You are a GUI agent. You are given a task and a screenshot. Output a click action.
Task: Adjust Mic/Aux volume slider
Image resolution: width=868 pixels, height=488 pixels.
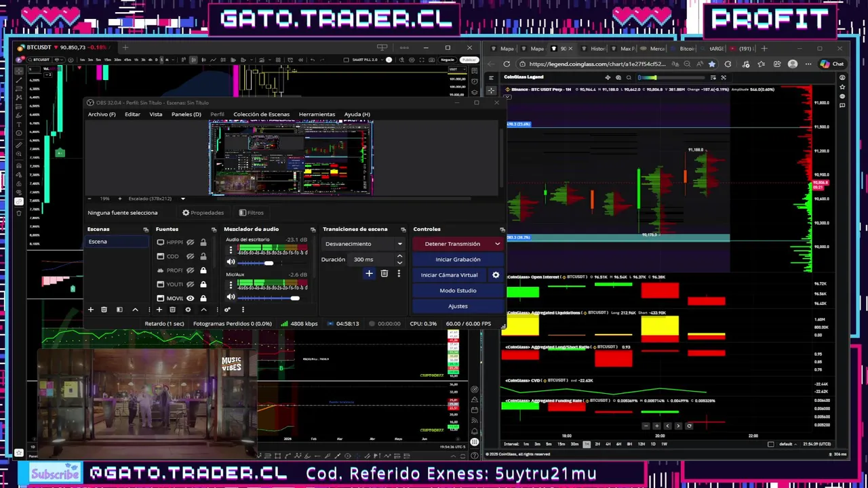(x=294, y=298)
